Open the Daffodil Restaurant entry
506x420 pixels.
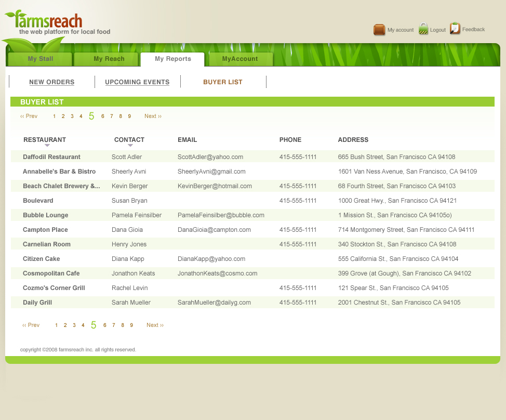[x=51, y=157]
